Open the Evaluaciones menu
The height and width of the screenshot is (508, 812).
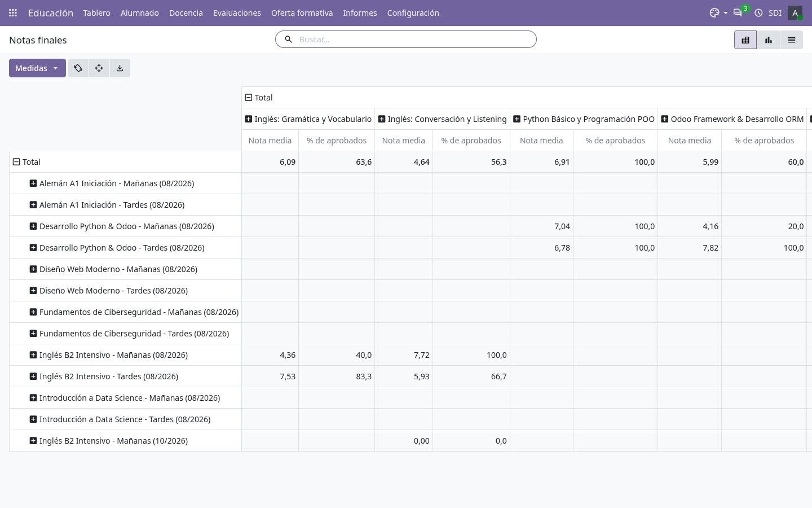coord(237,12)
